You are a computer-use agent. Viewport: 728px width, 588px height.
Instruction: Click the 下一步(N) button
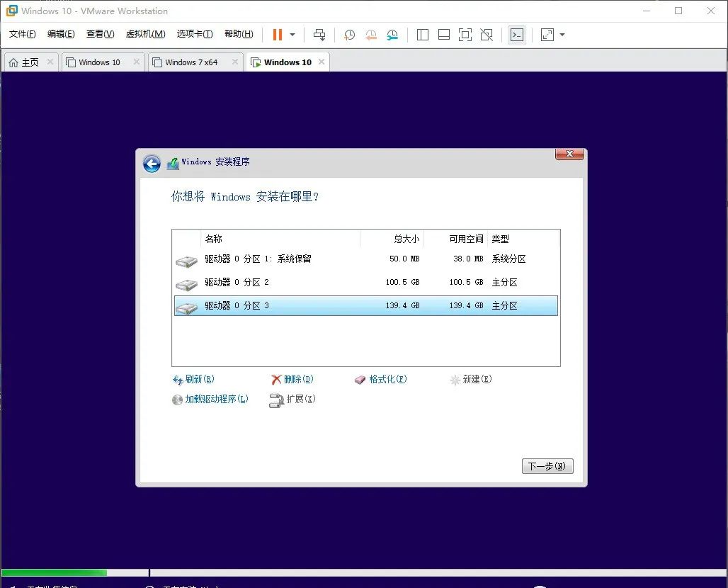pyautogui.click(x=547, y=465)
